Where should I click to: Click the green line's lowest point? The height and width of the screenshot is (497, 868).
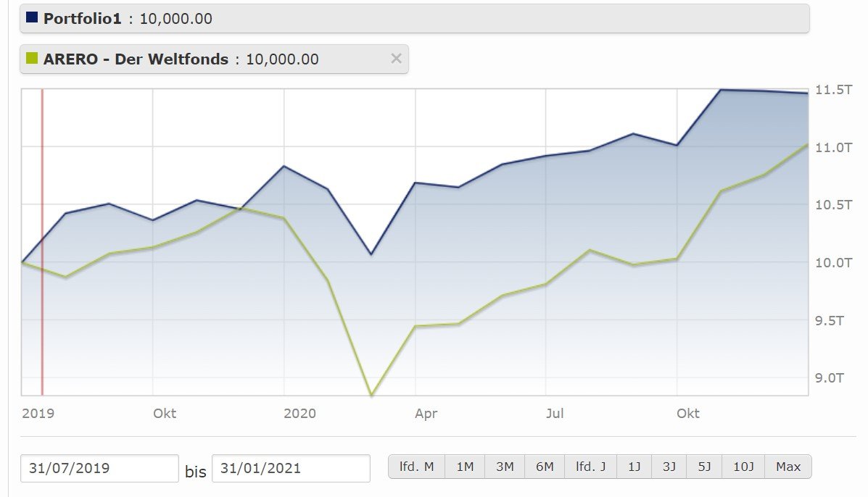[x=371, y=395]
